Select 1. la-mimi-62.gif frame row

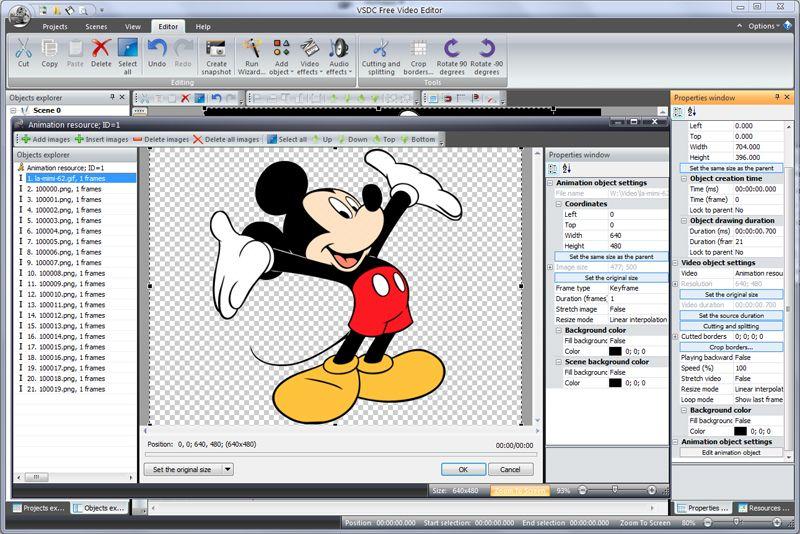point(81,179)
